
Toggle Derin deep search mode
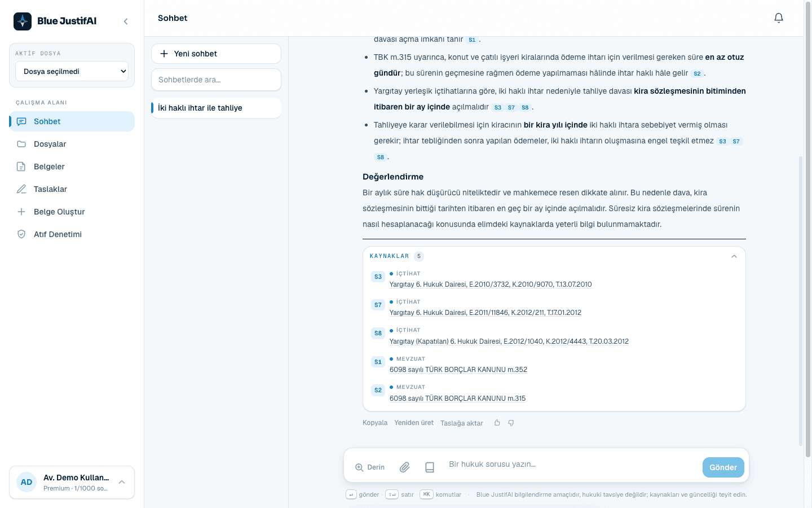click(x=370, y=467)
